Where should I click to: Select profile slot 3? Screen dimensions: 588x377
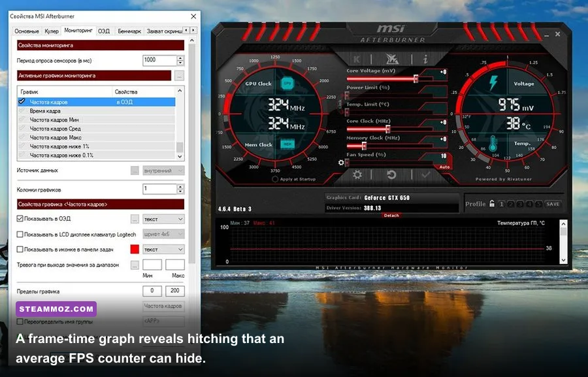click(x=520, y=204)
